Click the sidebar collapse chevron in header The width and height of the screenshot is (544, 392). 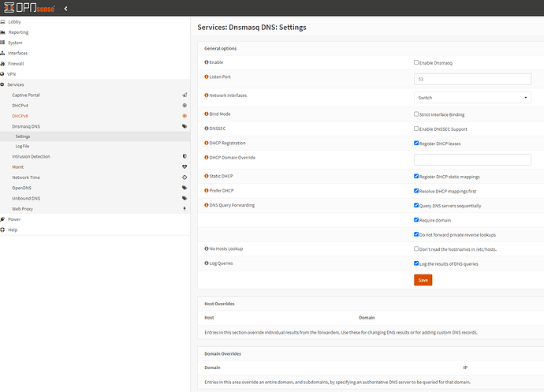65,8
